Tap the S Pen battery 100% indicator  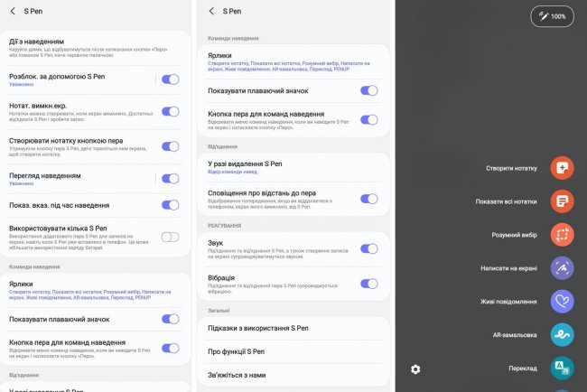(552, 16)
